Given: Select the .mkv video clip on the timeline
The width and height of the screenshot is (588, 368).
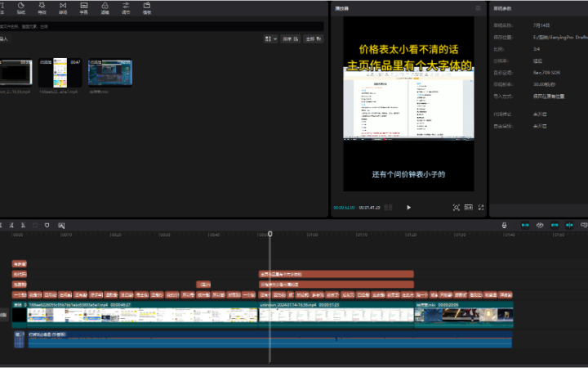Looking at the screenshot, I should pyautogui.click(x=464, y=314).
